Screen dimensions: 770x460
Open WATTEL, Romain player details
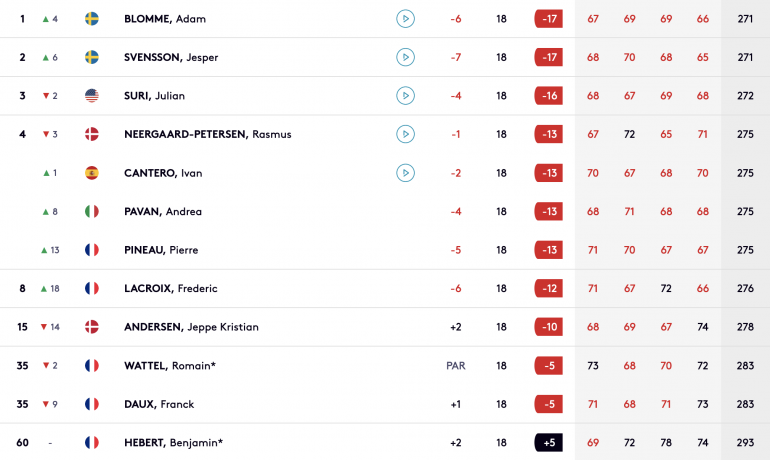click(170, 365)
